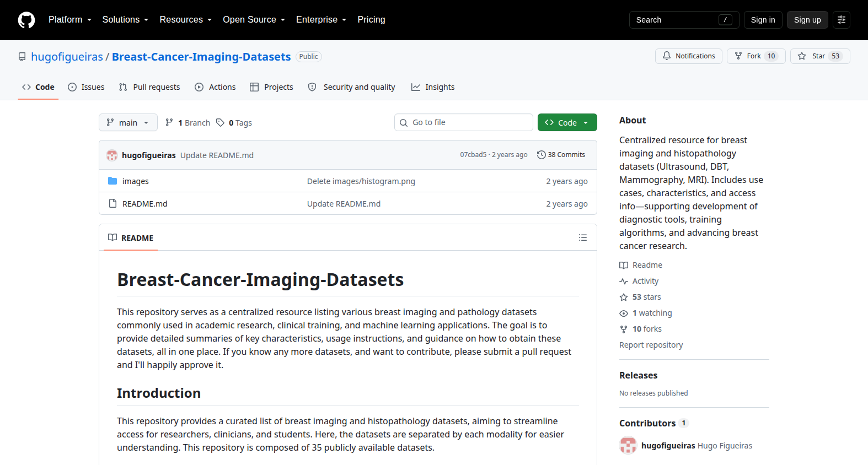Open the images folder link
The height and width of the screenshot is (465, 868).
pos(136,181)
